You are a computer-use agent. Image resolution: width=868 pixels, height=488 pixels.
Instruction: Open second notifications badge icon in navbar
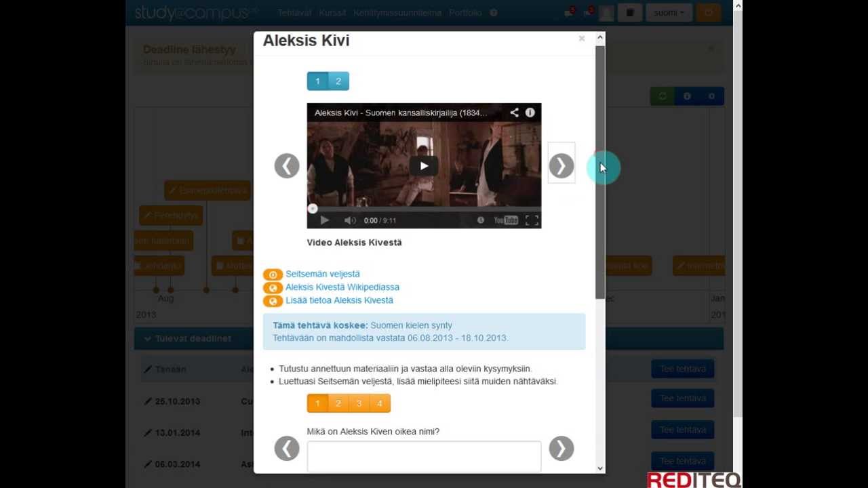(x=588, y=12)
